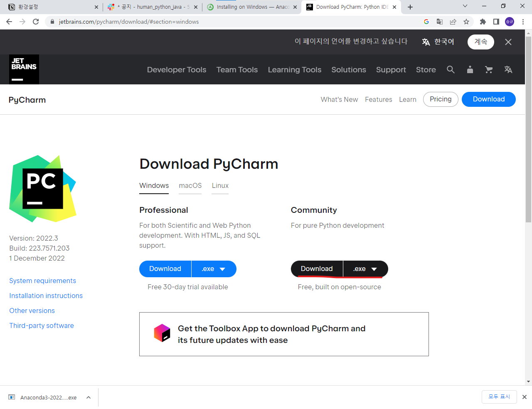Expand Community .exe format dropdown

(366, 269)
